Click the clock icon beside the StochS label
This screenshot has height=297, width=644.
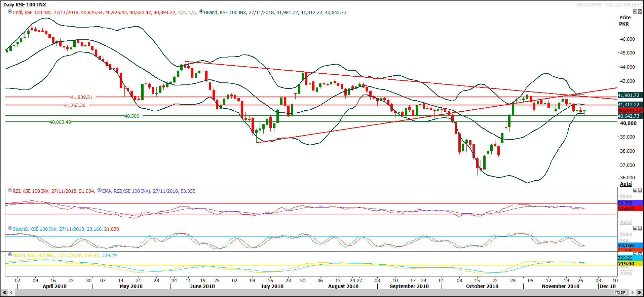10,228
